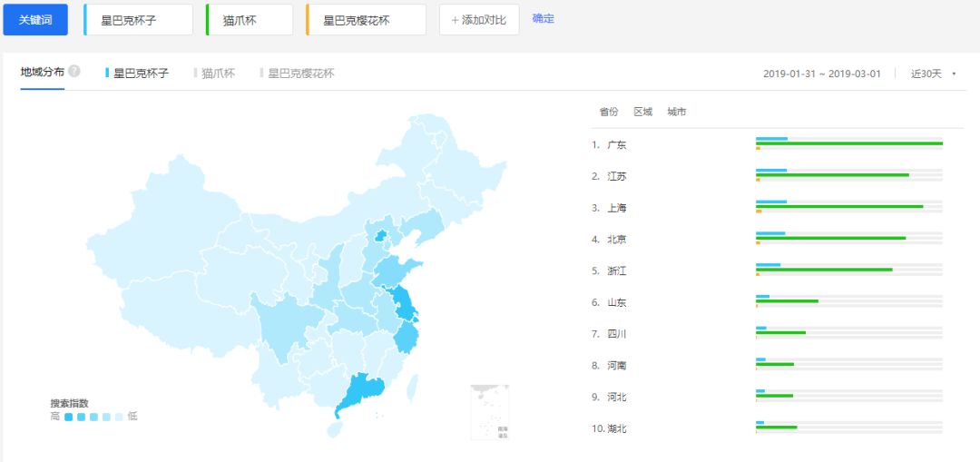Image resolution: width=980 pixels, height=462 pixels.
Task: Click the help question mark beside 地域分布
Action: [74, 72]
